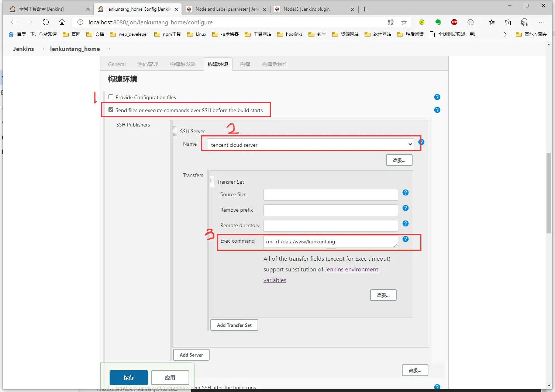555x392 pixels.
Task: Click into the Remote directory field
Action: tap(331, 225)
